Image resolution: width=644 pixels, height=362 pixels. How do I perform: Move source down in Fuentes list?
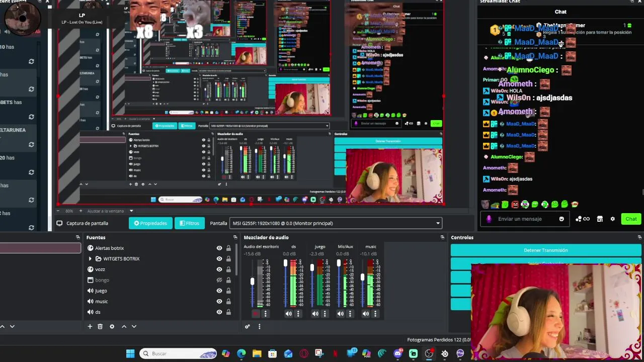[x=134, y=326]
